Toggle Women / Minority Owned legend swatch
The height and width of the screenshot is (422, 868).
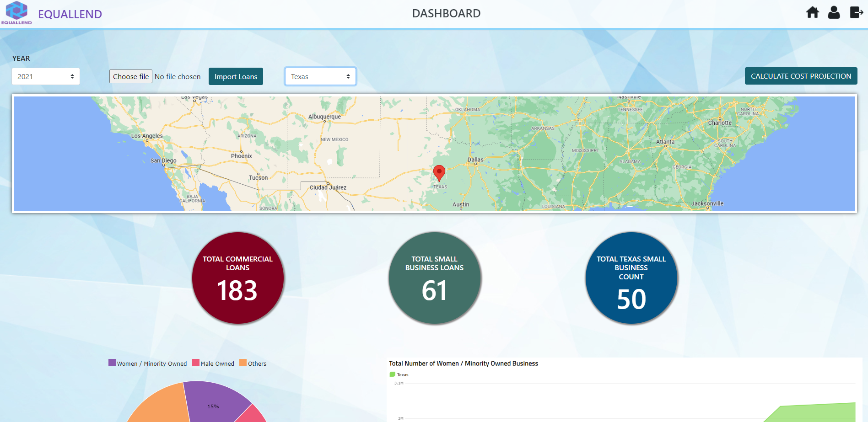pos(112,363)
